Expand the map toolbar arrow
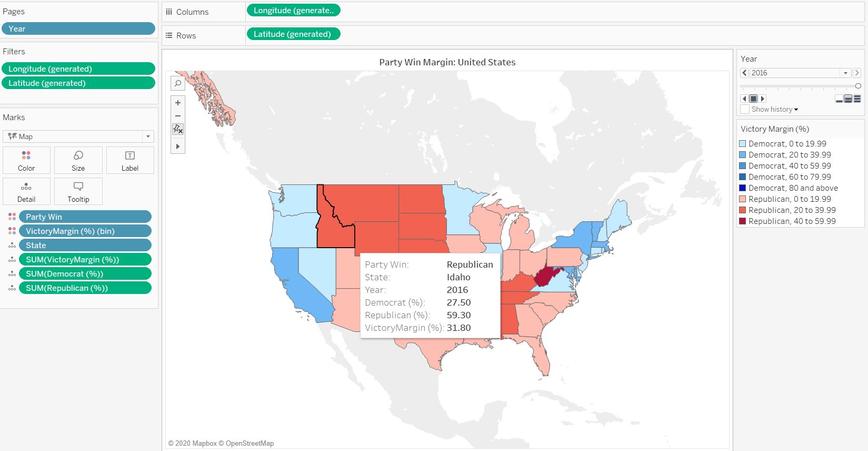The width and height of the screenshot is (868, 451). pyautogui.click(x=177, y=146)
